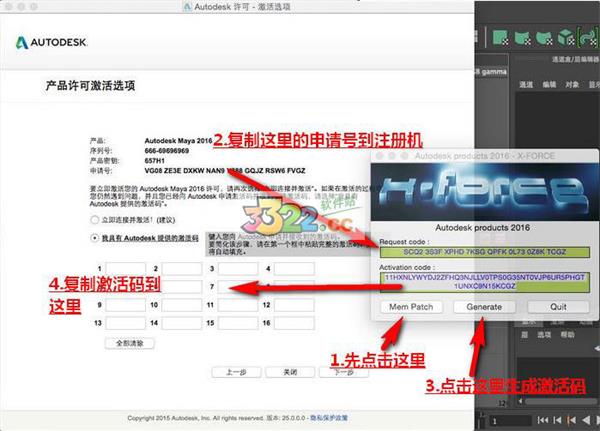Click the current frame field showing 1
Screen dimensions: 600x431
pyautogui.click(x=510, y=421)
